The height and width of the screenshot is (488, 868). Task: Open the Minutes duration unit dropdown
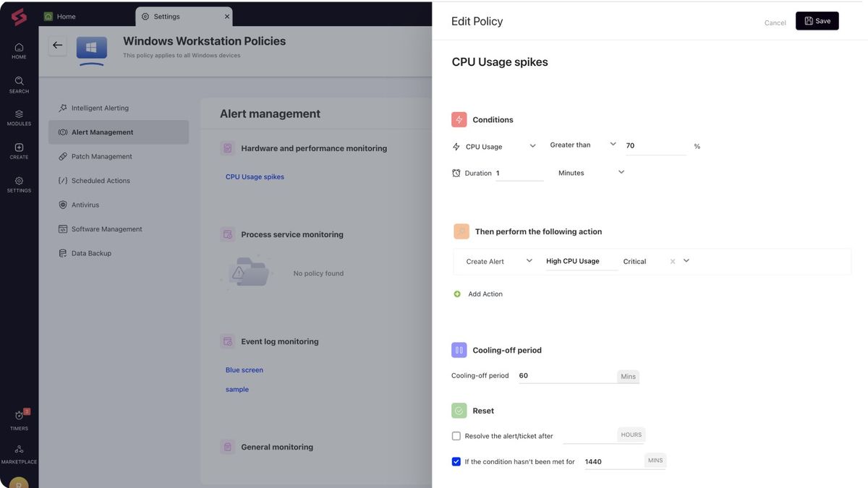621,172
